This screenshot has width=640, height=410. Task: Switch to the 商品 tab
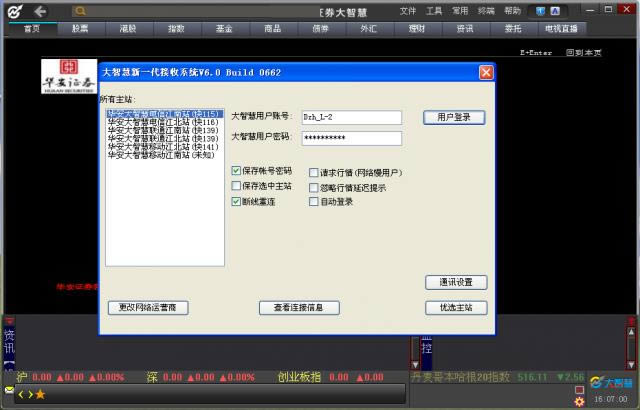pyautogui.click(x=273, y=29)
